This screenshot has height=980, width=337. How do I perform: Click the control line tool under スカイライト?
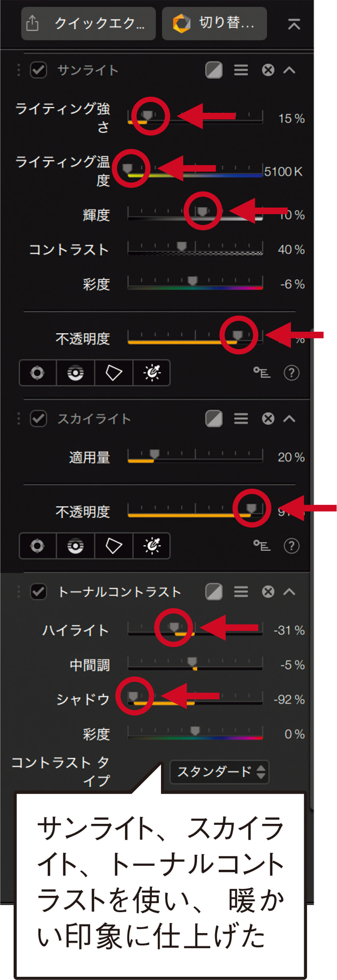click(75, 546)
